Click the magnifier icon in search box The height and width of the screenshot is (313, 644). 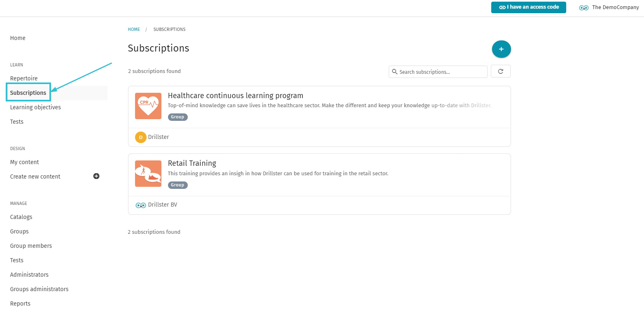394,72
